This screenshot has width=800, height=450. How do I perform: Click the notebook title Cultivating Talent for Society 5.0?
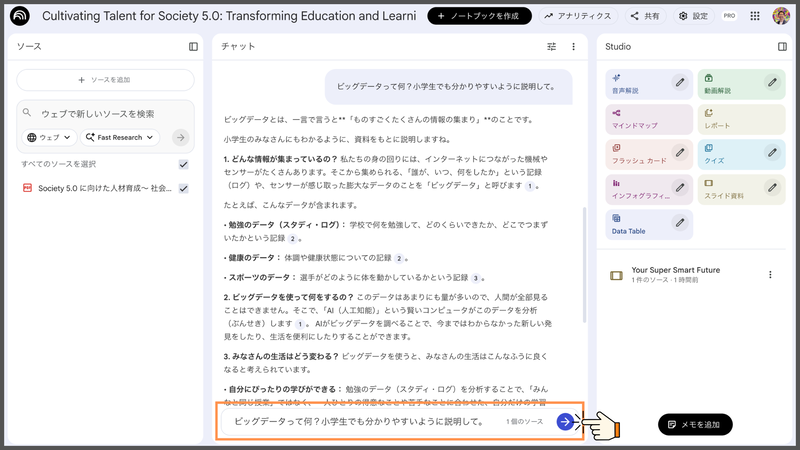click(x=229, y=16)
